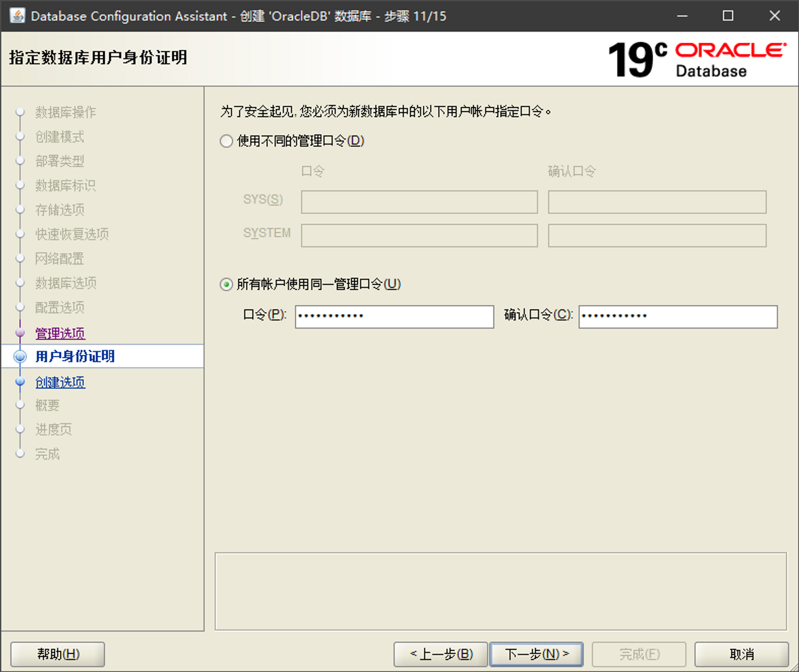Open the 创建选项 step link
The width and height of the screenshot is (799, 672).
click(60, 382)
